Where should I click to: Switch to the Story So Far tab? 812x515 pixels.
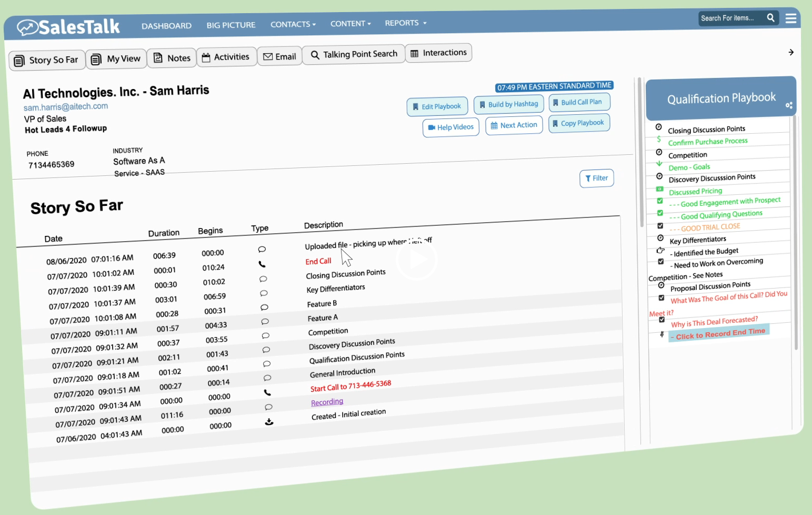(x=46, y=60)
